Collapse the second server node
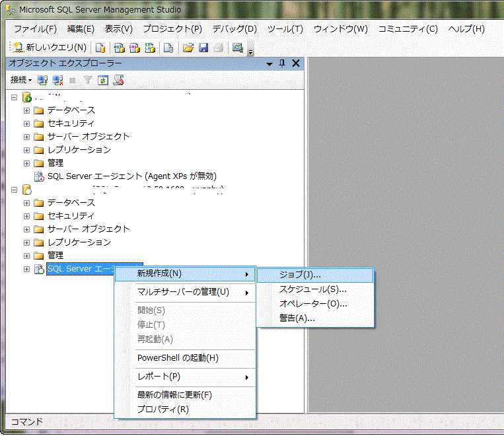This screenshot has height=436, width=504. coord(14,190)
